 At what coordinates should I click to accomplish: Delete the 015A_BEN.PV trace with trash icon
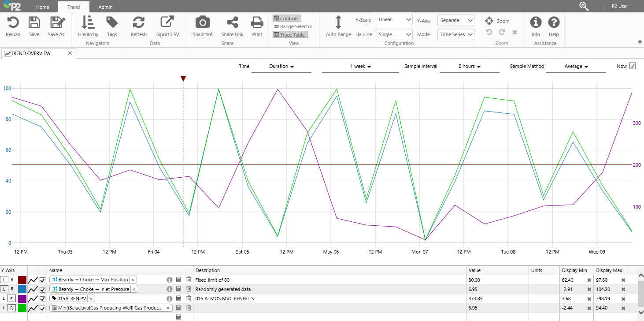point(189,299)
